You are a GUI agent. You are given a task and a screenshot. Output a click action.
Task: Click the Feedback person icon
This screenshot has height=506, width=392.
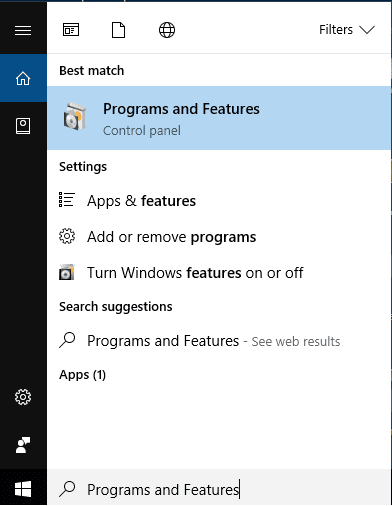(x=23, y=445)
